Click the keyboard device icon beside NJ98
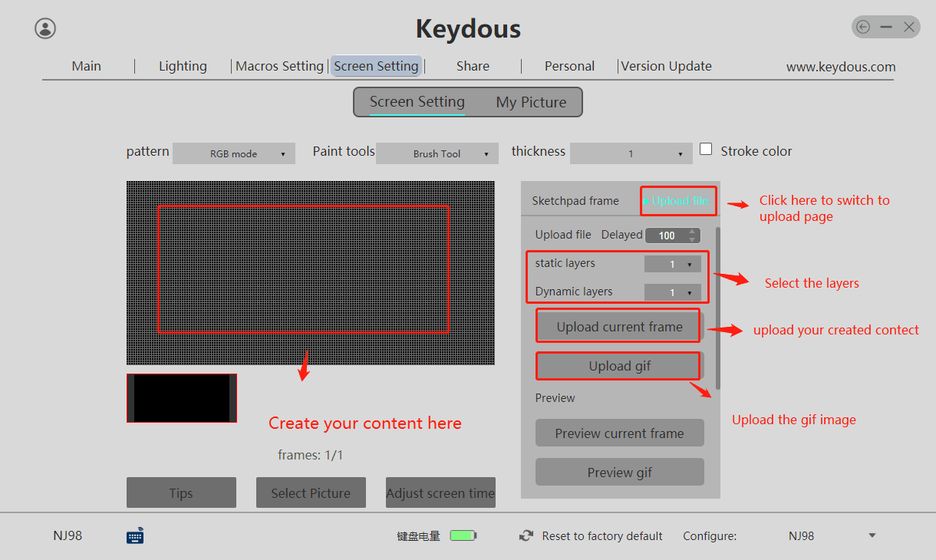Viewport: 936px width, 560px height. [x=135, y=536]
